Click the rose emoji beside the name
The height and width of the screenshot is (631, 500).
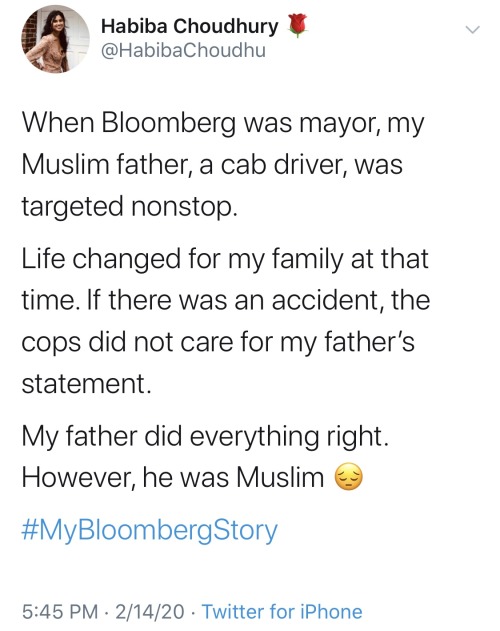298,25
